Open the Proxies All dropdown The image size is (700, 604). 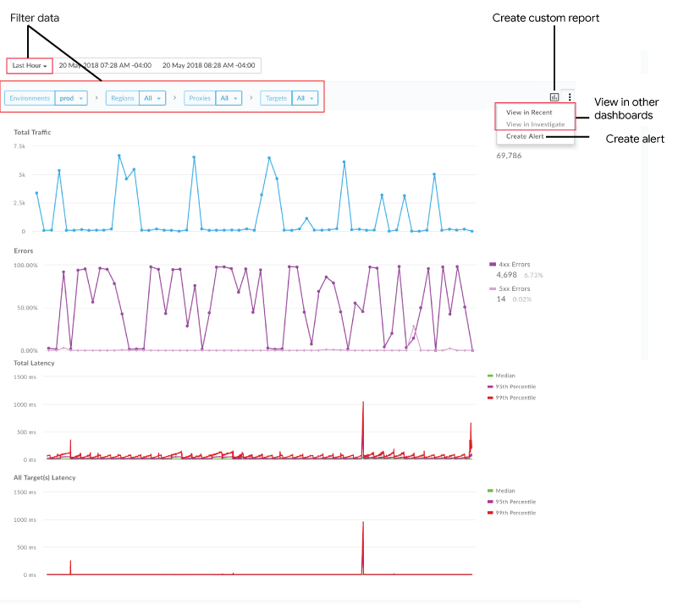pyautogui.click(x=229, y=98)
